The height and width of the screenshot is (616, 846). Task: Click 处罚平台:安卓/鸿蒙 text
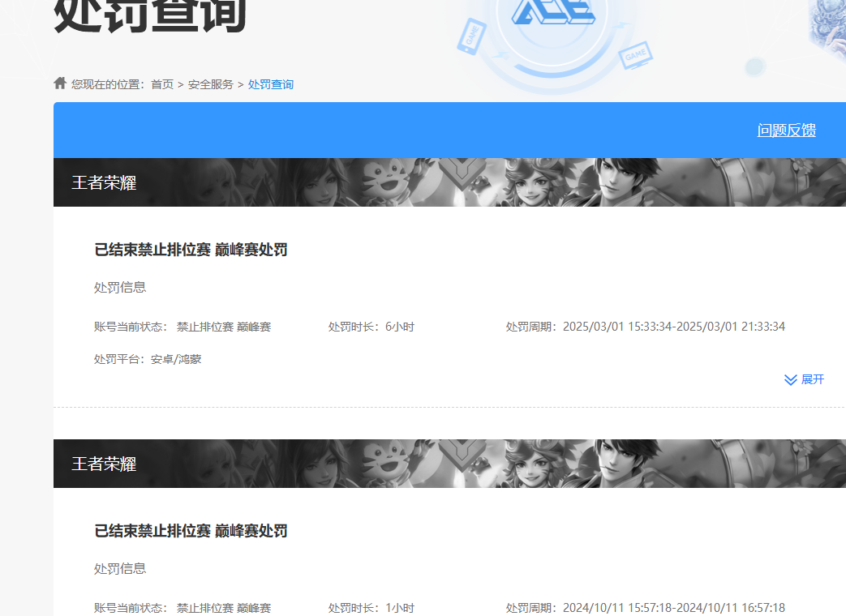click(x=148, y=359)
